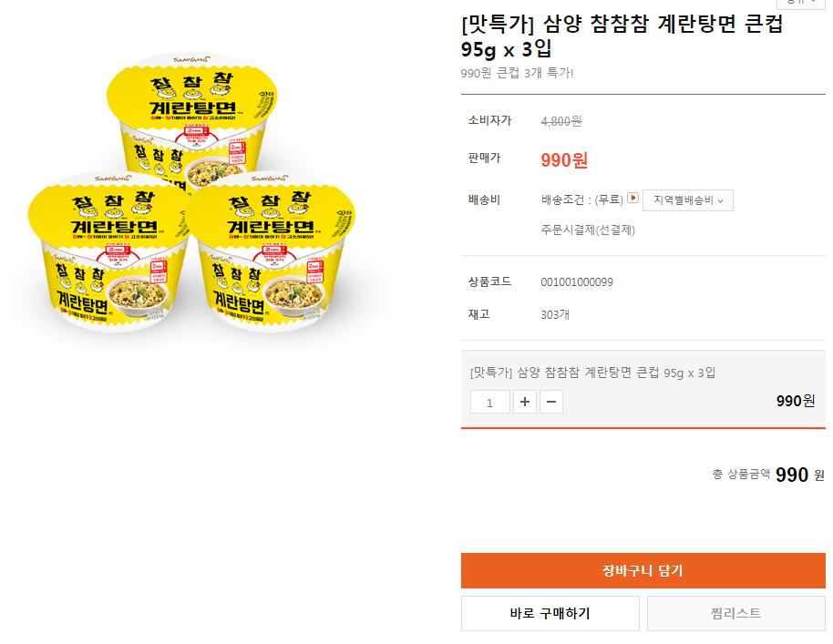Click the 총 상품금액 990 원 total
The height and width of the screenshot is (644, 833).
768,474
